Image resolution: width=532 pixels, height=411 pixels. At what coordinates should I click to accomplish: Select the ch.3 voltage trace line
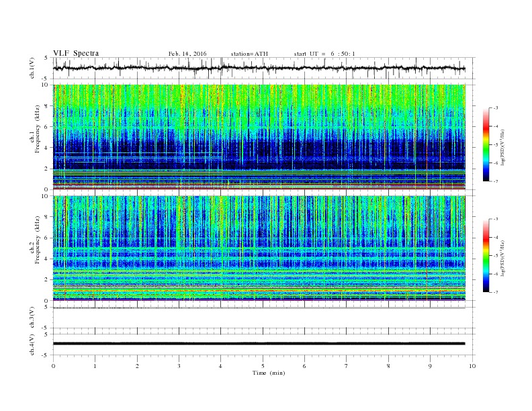pyautogui.click(x=259, y=308)
